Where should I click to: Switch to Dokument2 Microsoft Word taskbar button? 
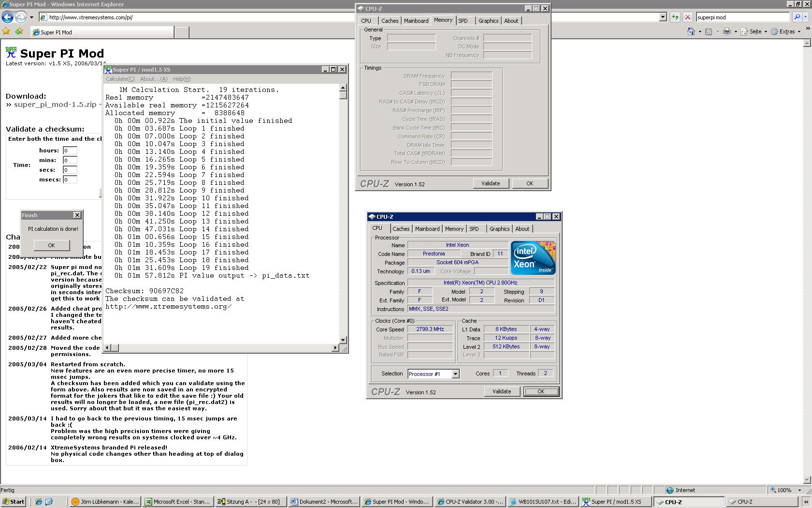[324, 502]
